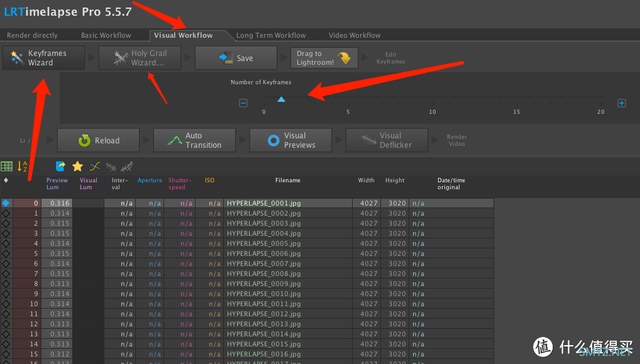Click Preview Lum value 0.316
This screenshot has width=640, height=364.
pyautogui.click(x=60, y=203)
